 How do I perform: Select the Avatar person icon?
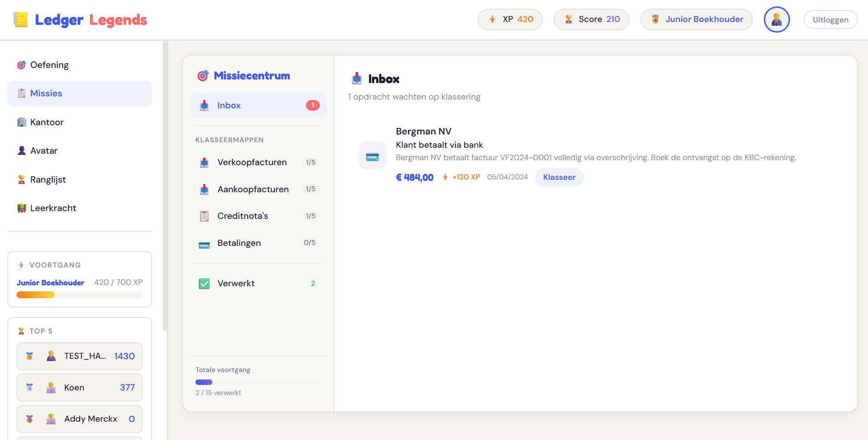pyautogui.click(x=21, y=150)
